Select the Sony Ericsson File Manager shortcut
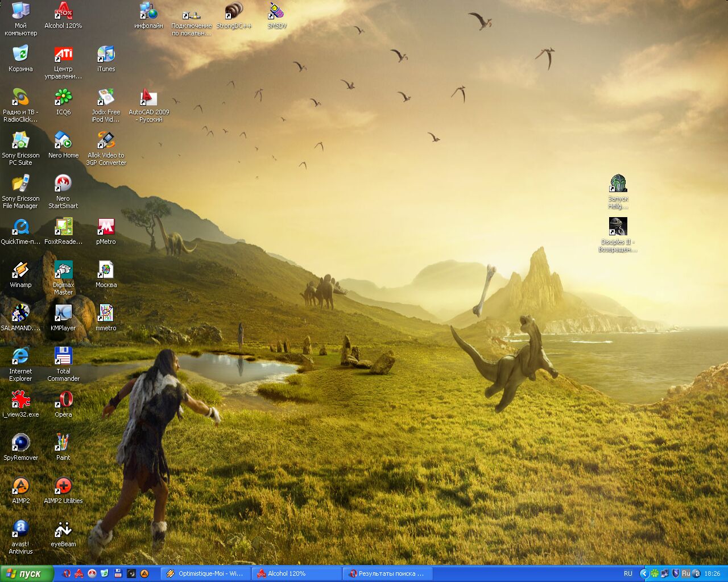Viewport: 728px width, 582px height. tap(20, 192)
